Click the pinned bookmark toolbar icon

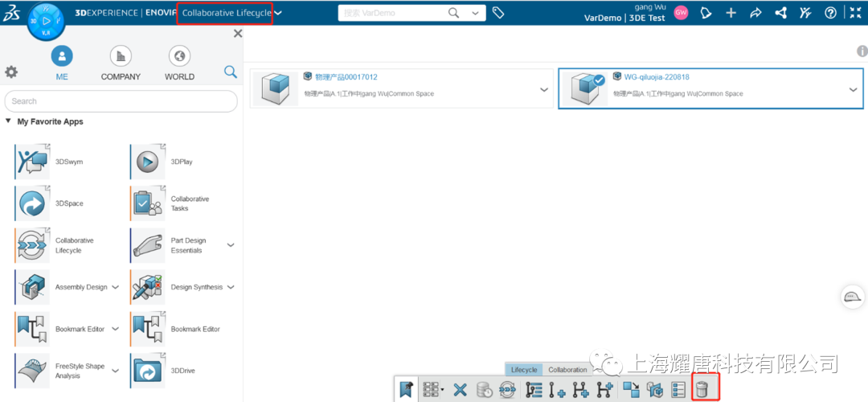407,389
